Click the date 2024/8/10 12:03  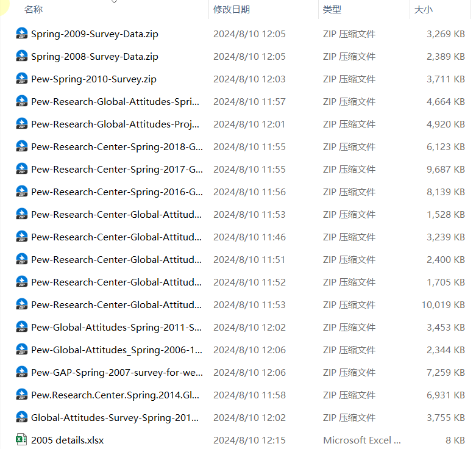click(249, 79)
